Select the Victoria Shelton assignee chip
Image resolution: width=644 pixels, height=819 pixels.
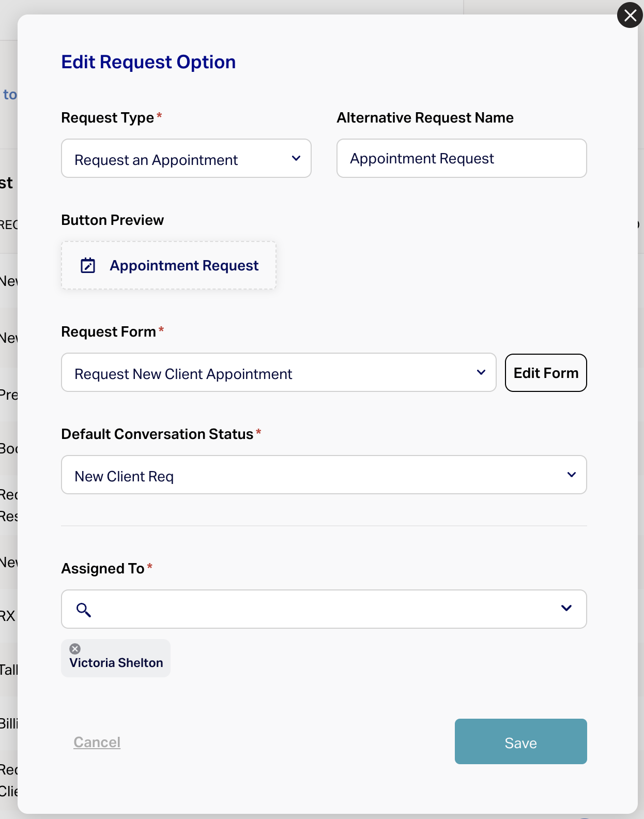click(x=116, y=663)
